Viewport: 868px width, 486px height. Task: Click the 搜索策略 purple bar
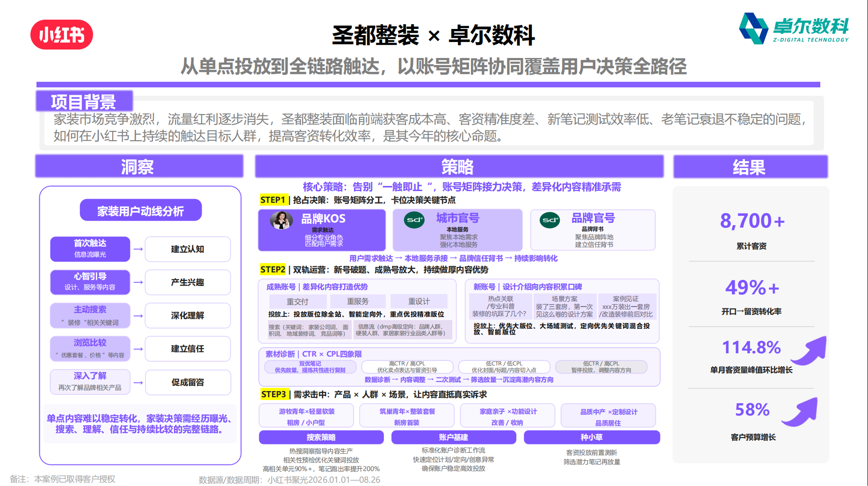[x=321, y=437]
